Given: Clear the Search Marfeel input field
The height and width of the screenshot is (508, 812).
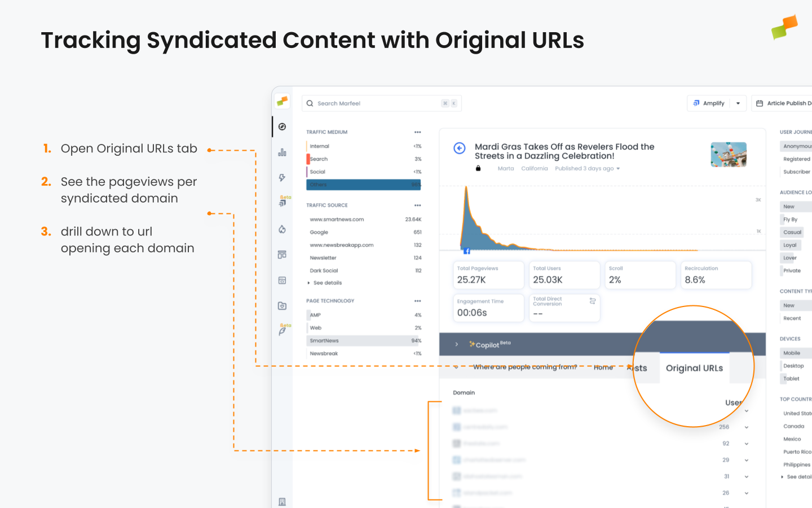Looking at the screenshot, I should pos(445,103).
